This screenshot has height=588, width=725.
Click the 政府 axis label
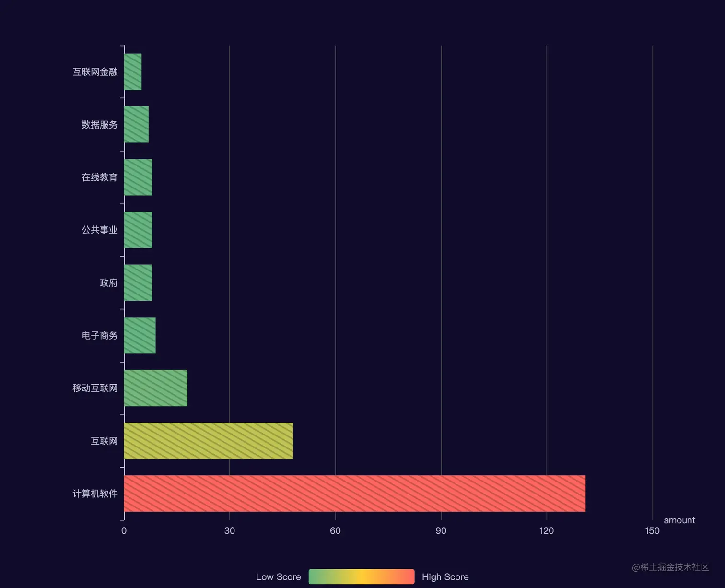109,282
